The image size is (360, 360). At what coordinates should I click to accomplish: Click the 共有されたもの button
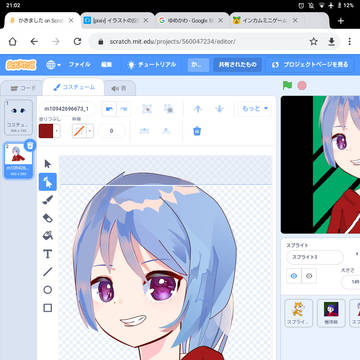tap(237, 65)
